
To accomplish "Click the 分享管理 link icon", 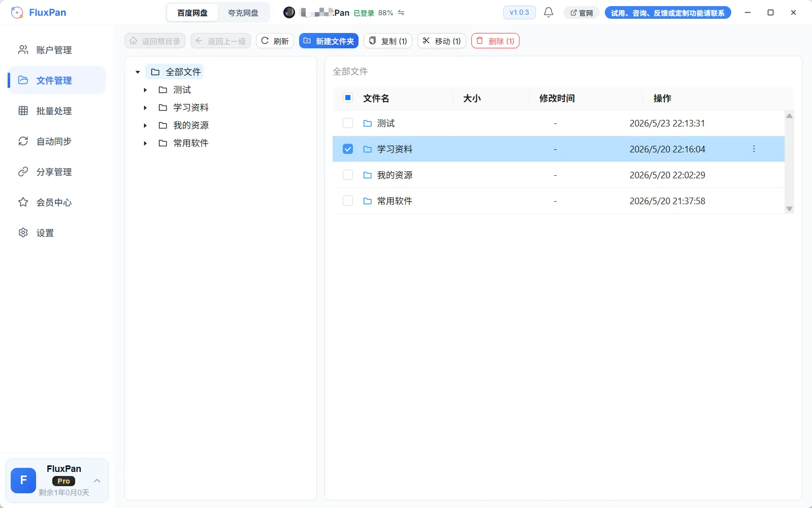I will click(x=23, y=172).
